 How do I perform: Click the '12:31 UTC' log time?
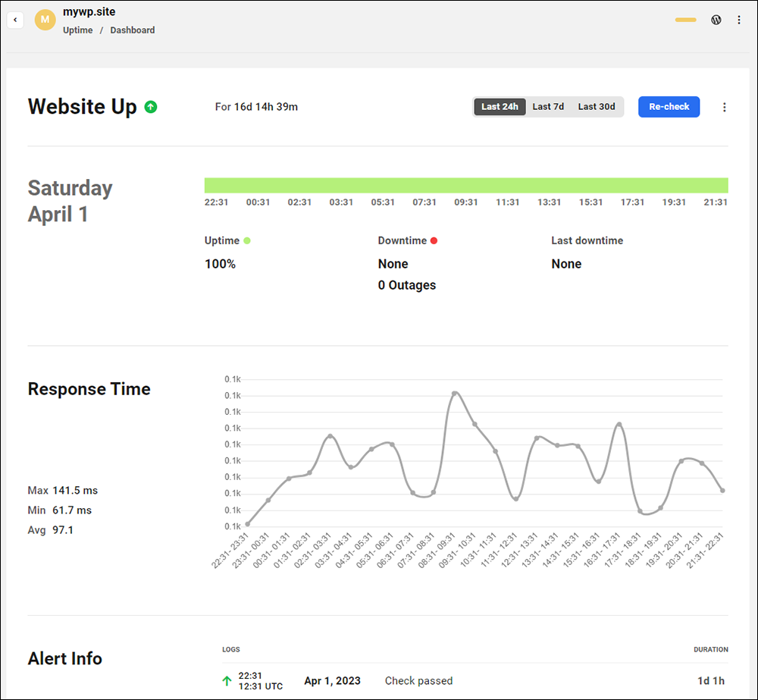click(261, 686)
